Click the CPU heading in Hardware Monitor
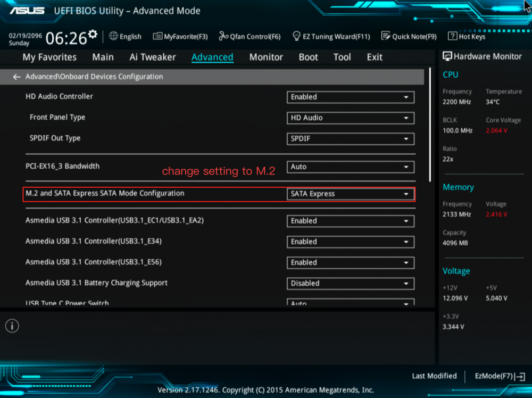Screen dimensions: 532x398 coord(450,74)
